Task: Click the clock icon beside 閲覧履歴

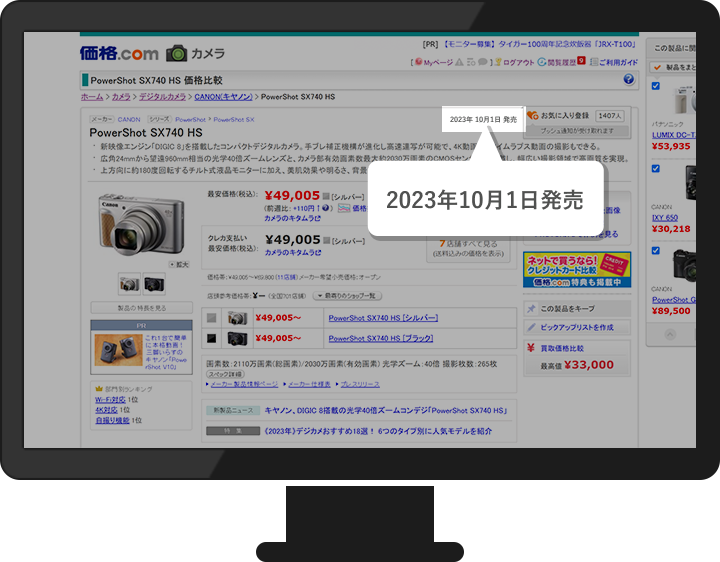Action: [x=542, y=62]
